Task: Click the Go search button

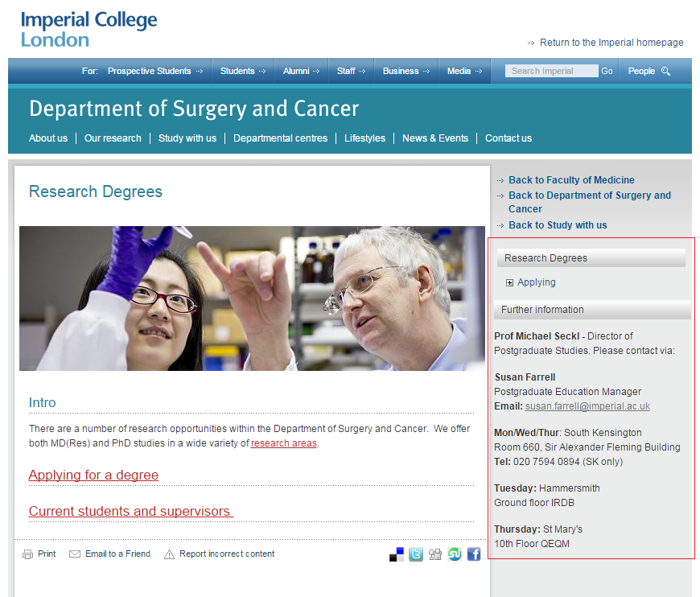Action: pos(607,71)
